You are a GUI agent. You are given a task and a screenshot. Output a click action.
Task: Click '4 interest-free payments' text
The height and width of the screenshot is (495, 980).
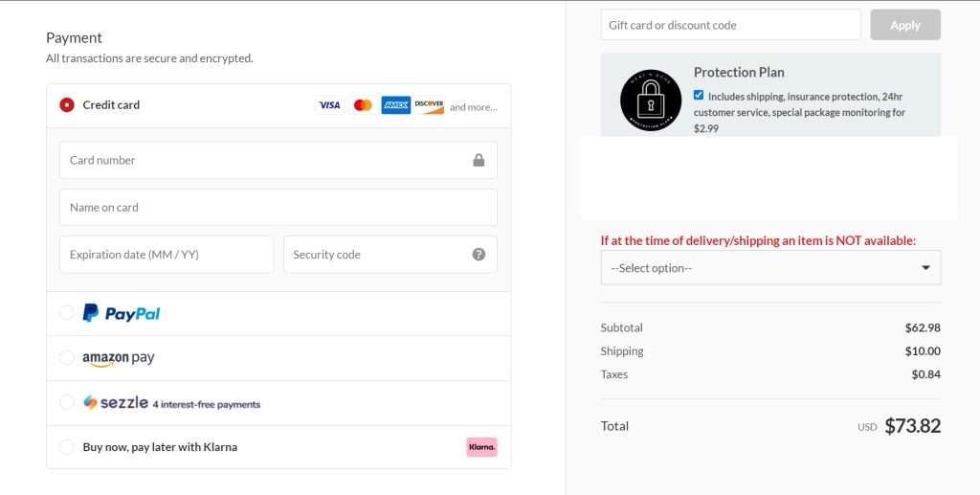pyautogui.click(x=207, y=404)
